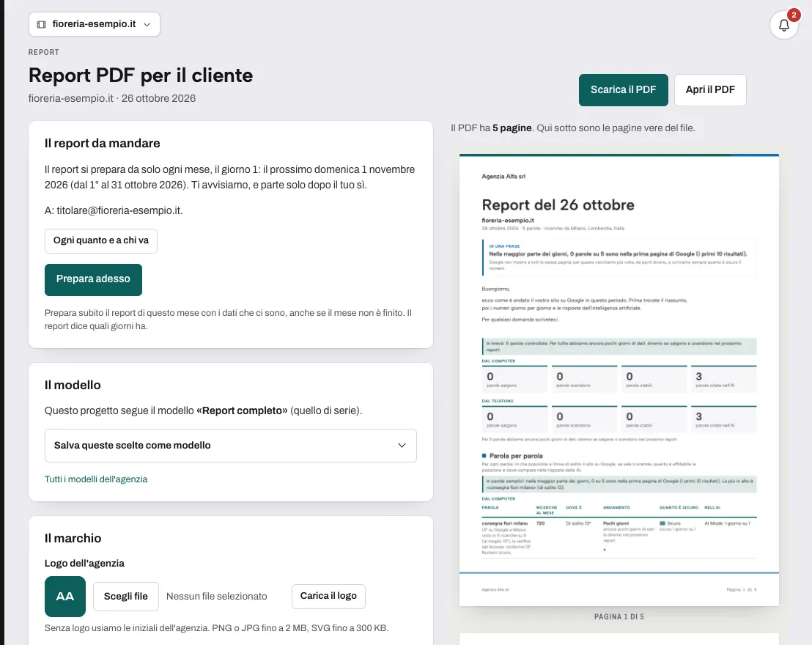Click the site icon beside fioreria-esempio.it
The image size is (812, 645).
[x=42, y=24]
